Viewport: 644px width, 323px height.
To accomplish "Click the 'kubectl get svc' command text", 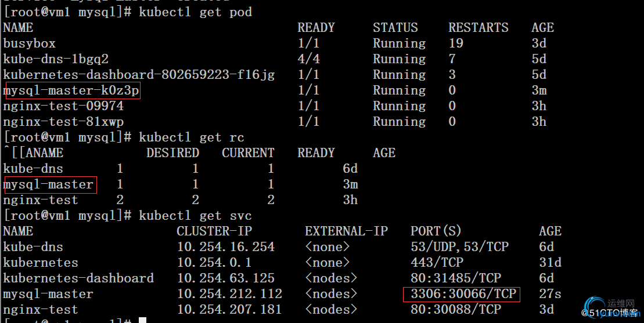I will 196,215.
